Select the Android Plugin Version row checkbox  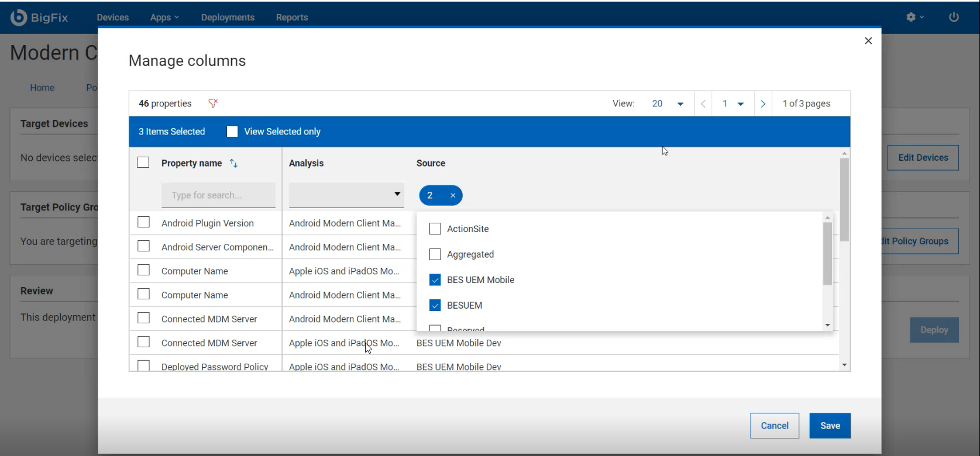point(143,223)
